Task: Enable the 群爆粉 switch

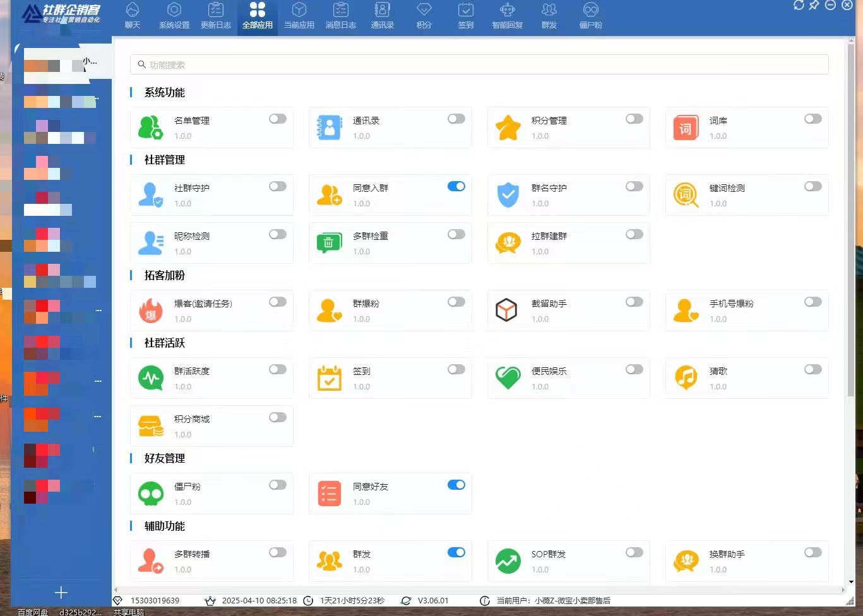Action: point(456,302)
